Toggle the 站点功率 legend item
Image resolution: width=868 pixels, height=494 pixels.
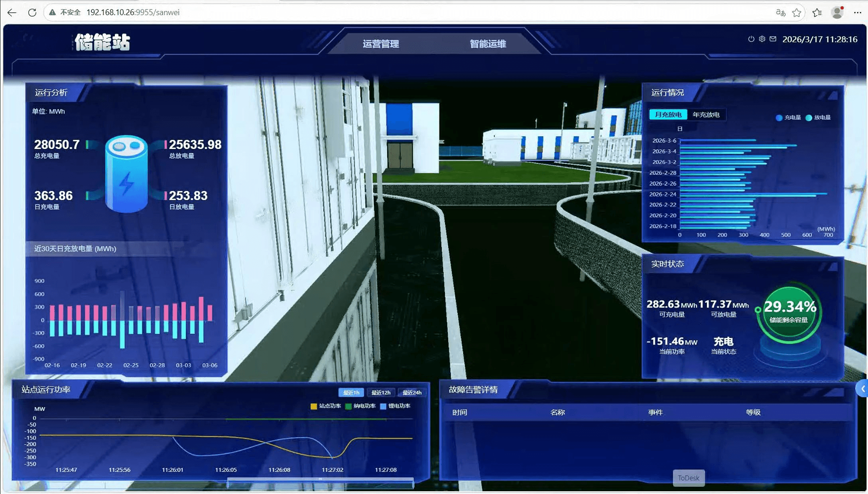pyautogui.click(x=325, y=406)
